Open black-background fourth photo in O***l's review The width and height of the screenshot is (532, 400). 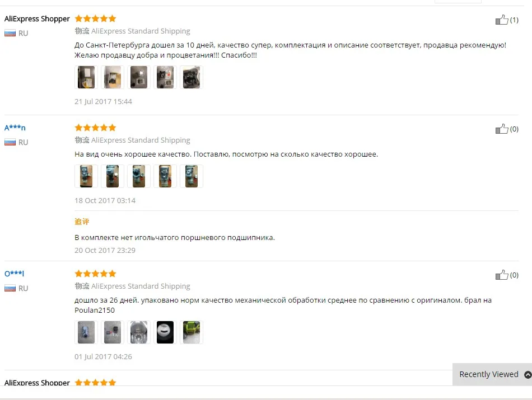click(x=165, y=332)
